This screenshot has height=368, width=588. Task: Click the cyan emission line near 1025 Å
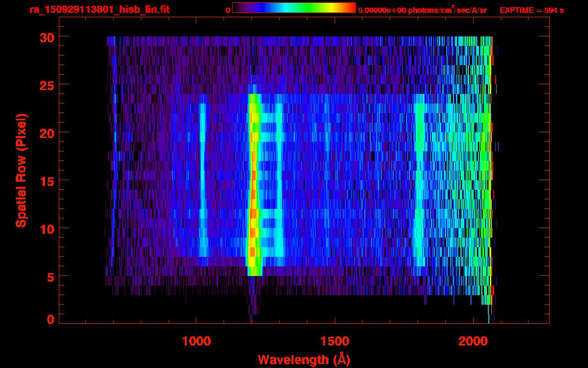pos(203,180)
